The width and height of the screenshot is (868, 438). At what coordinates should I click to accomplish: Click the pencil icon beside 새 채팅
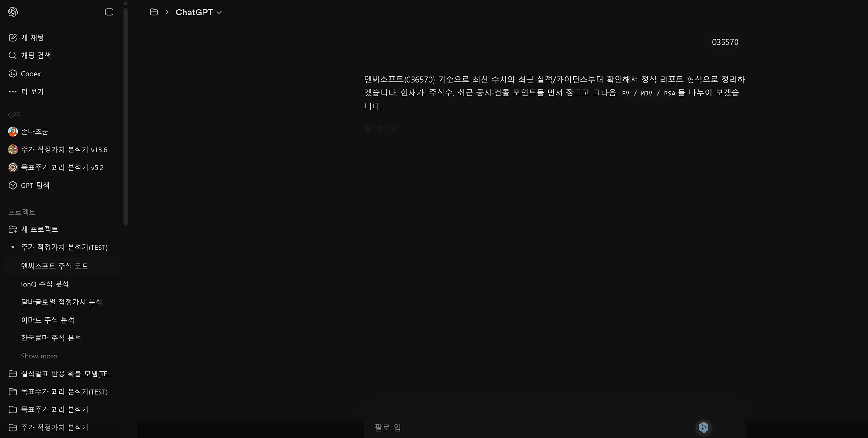click(x=13, y=38)
